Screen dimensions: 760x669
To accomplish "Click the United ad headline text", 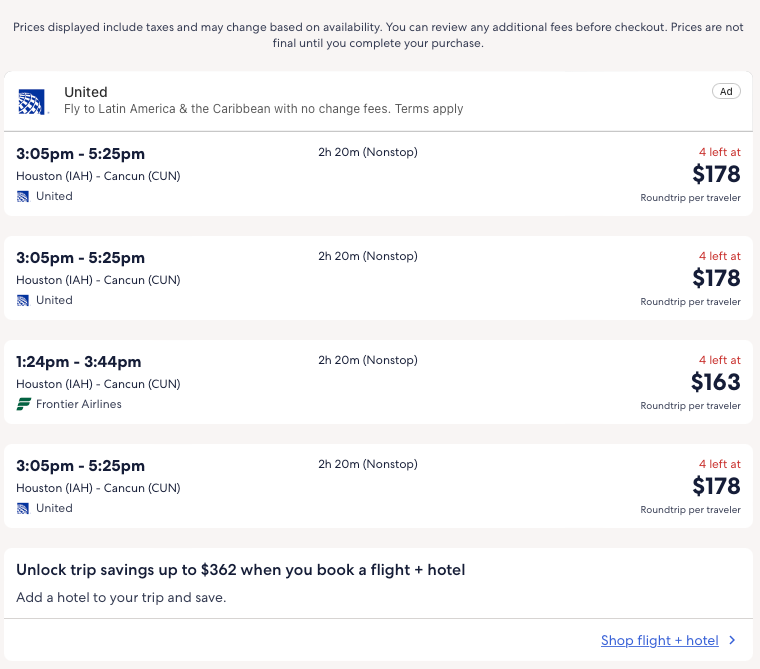I will point(86,92).
